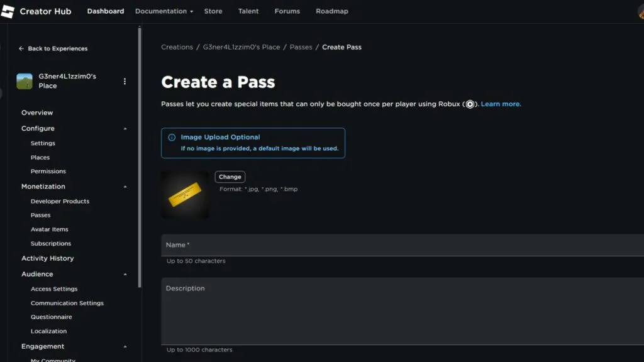Open Subscriptions in sidebar
Screen dimensions: 644x362
(51, 244)
